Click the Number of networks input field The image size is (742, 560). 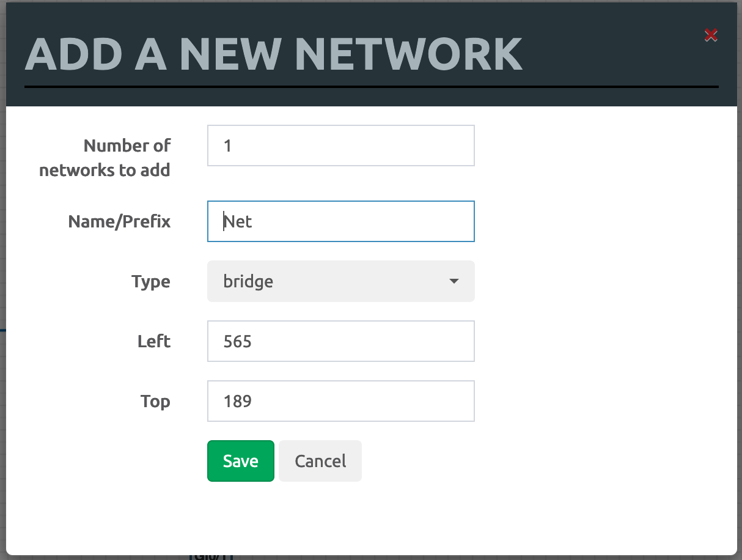coord(341,146)
